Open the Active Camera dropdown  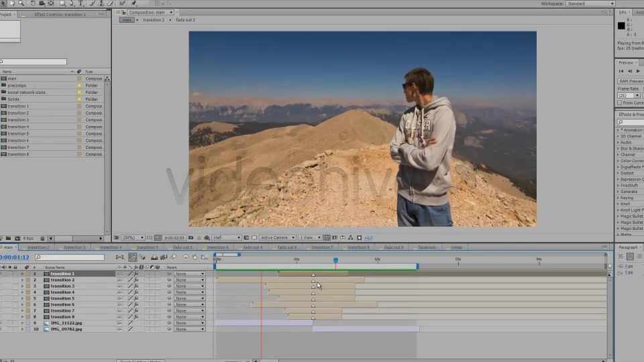277,237
